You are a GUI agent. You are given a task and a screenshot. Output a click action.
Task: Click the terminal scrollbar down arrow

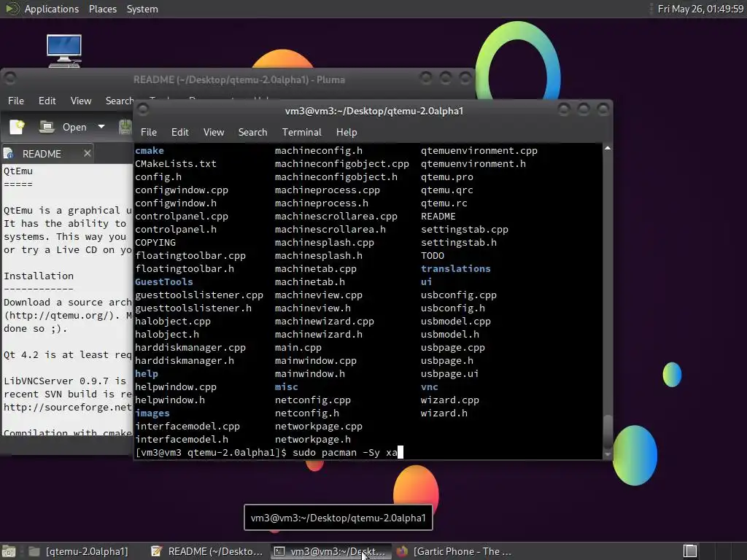tap(608, 454)
